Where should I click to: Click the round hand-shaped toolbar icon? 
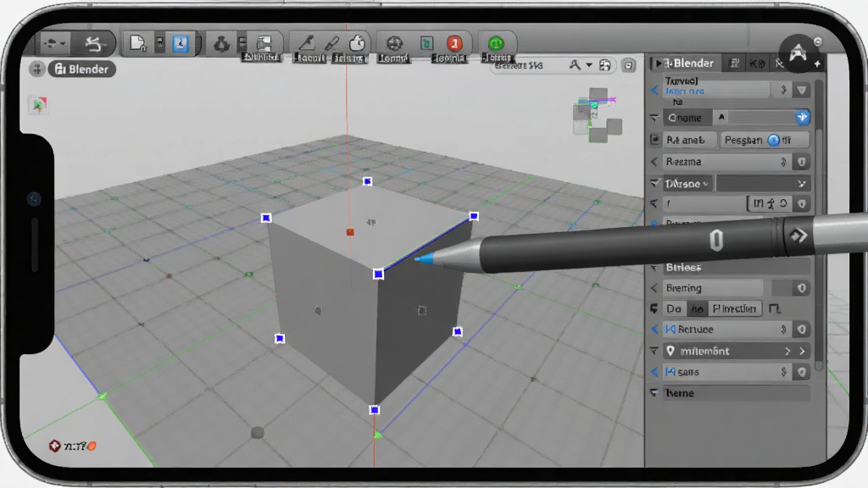[x=357, y=42]
